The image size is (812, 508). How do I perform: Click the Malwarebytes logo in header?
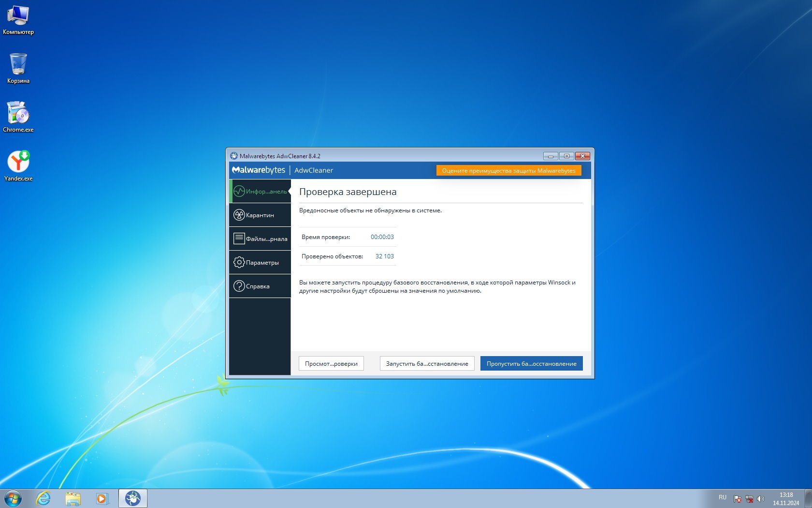point(259,170)
